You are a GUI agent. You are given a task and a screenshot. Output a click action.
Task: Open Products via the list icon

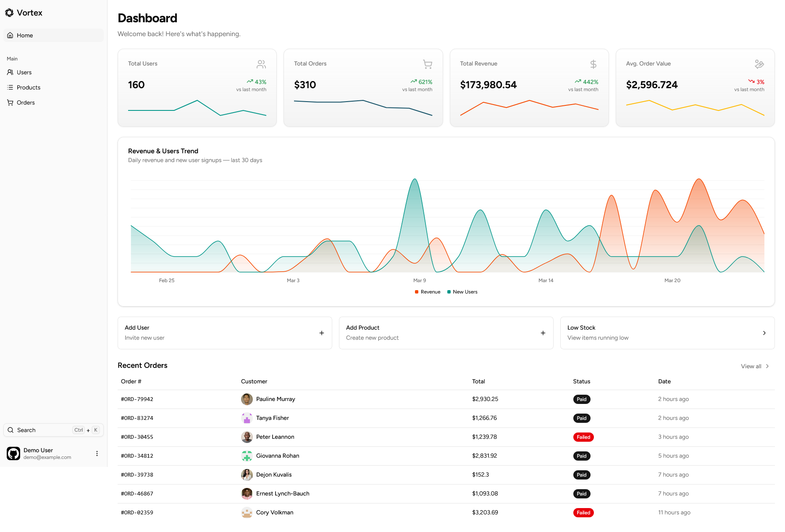click(10, 87)
